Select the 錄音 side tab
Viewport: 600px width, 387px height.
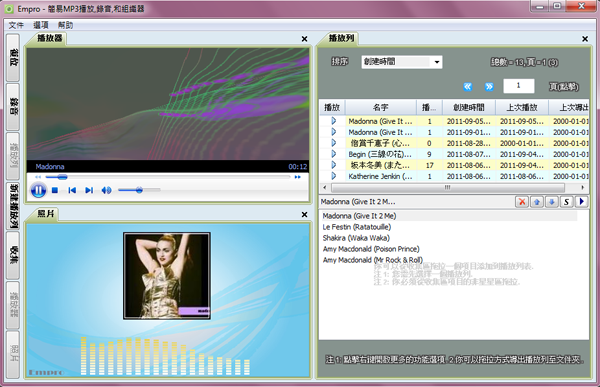pyautogui.click(x=13, y=107)
